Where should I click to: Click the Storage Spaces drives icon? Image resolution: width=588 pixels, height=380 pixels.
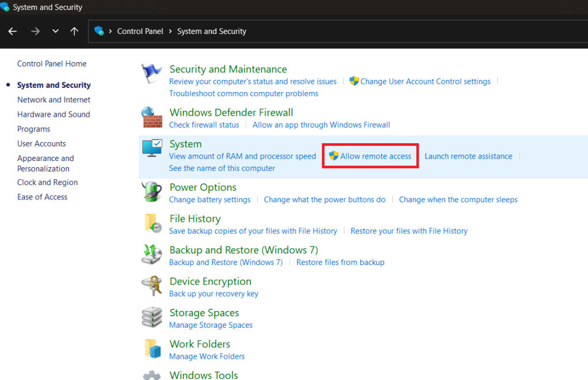point(152,317)
